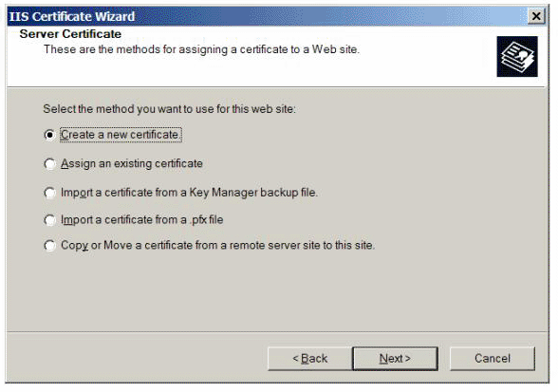558x392 pixels.
Task: Click the Server Certificate heading
Action: click(70, 34)
